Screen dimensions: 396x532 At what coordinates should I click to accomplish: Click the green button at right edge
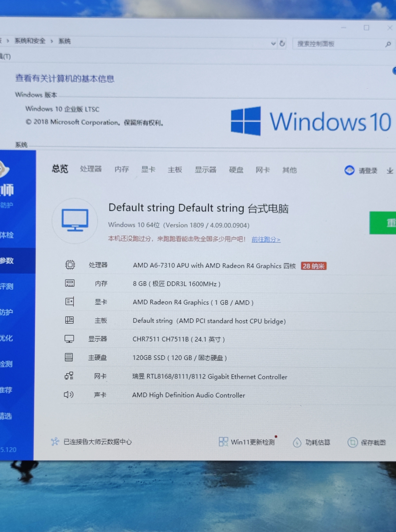point(382,223)
